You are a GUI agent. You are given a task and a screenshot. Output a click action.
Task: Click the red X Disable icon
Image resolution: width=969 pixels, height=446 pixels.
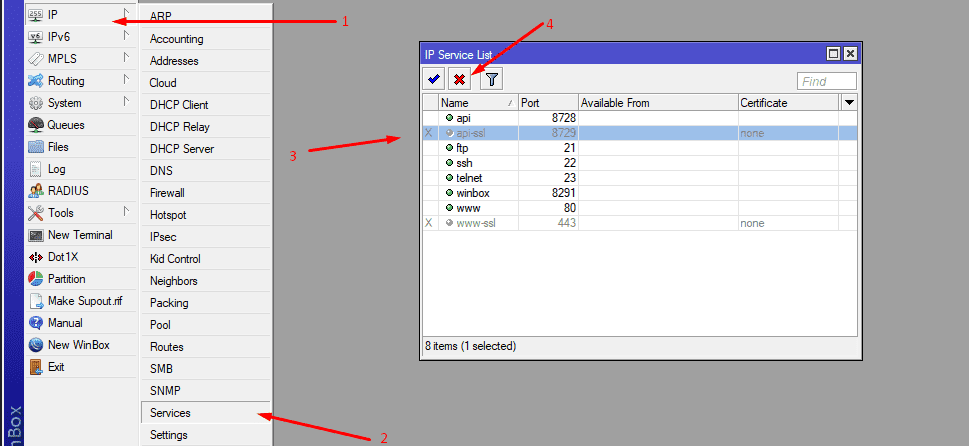[x=459, y=80]
